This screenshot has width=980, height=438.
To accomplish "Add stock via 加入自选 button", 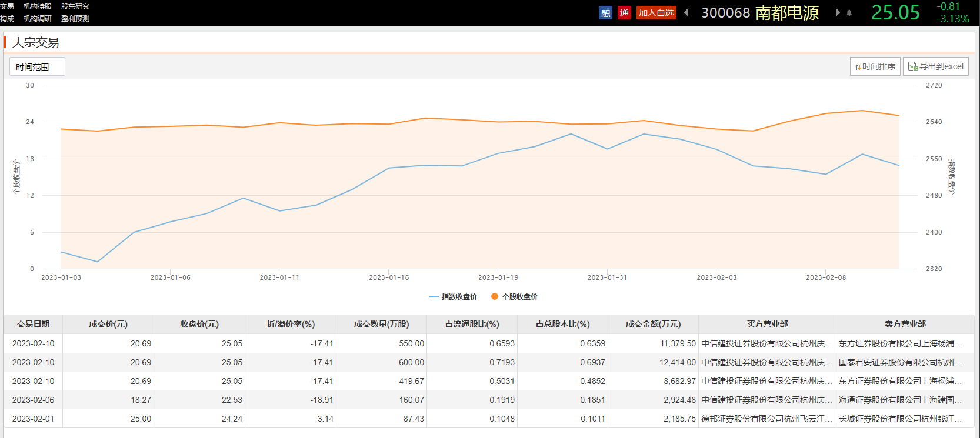I will pyautogui.click(x=656, y=13).
